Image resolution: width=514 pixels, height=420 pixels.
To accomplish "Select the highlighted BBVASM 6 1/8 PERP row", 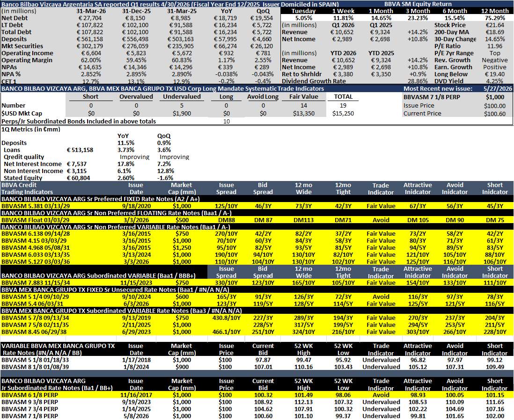I will (x=257, y=395).
